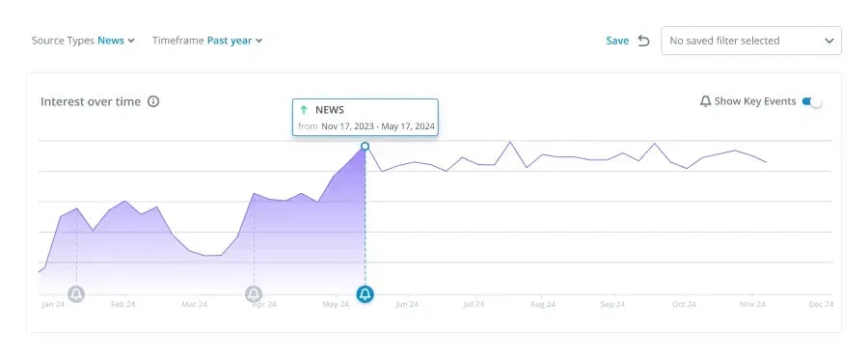
Task: Click the Jun 24 axis label
Action: [x=406, y=304]
